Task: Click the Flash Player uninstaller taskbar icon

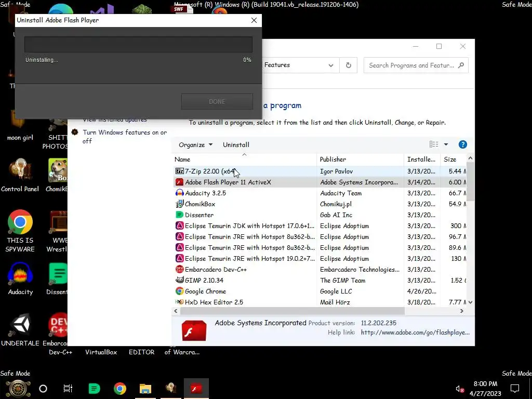Action: [196, 389]
